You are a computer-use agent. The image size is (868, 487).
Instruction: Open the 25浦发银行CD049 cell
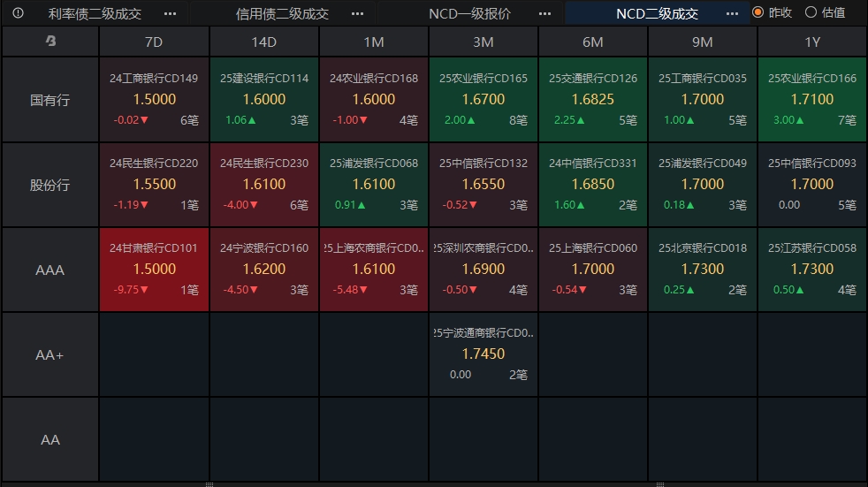[703, 185]
